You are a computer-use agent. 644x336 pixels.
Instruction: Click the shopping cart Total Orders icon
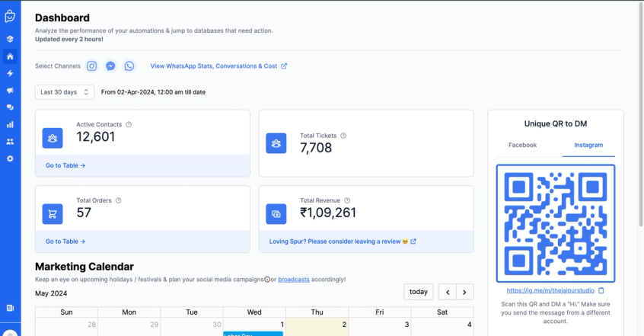pyautogui.click(x=53, y=214)
